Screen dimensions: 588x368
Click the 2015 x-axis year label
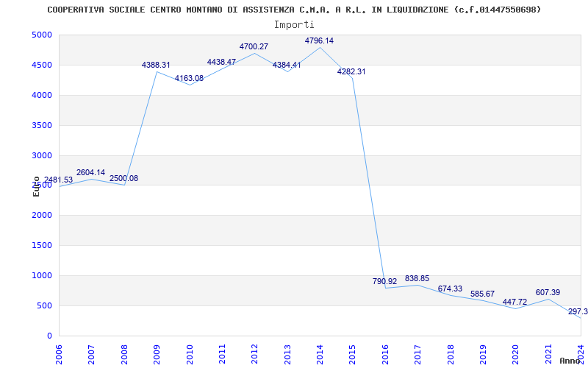(x=353, y=354)
